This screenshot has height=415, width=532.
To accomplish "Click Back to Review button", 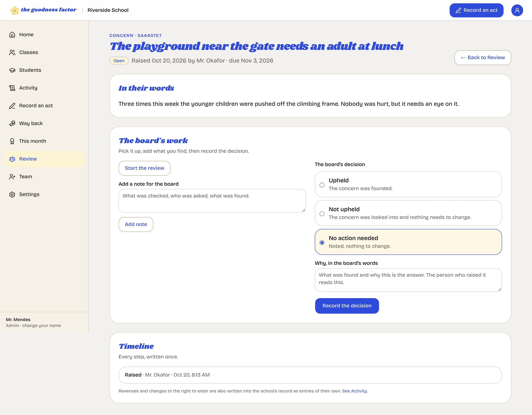I will (x=482, y=58).
